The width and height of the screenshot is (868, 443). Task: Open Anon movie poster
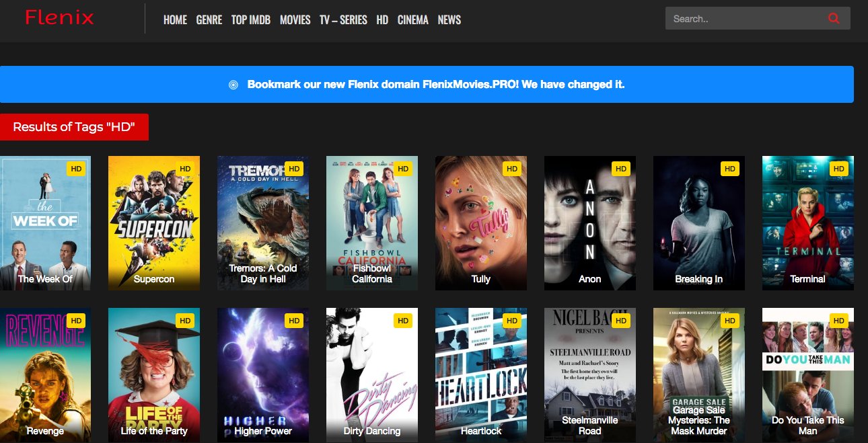(590, 223)
